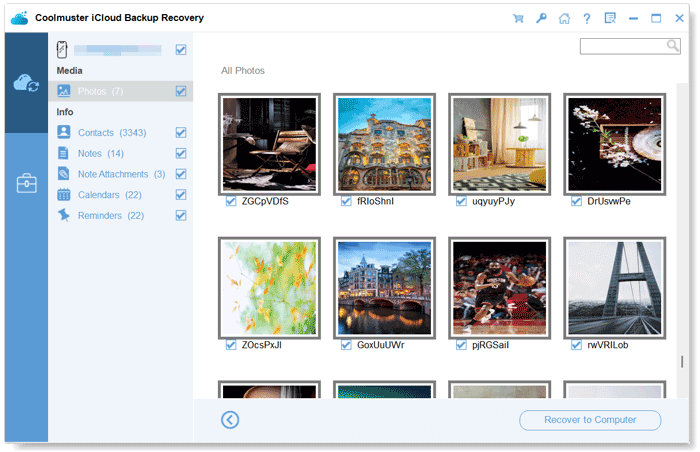Select Contacts (3343) category
700x452 pixels.
(121, 133)
